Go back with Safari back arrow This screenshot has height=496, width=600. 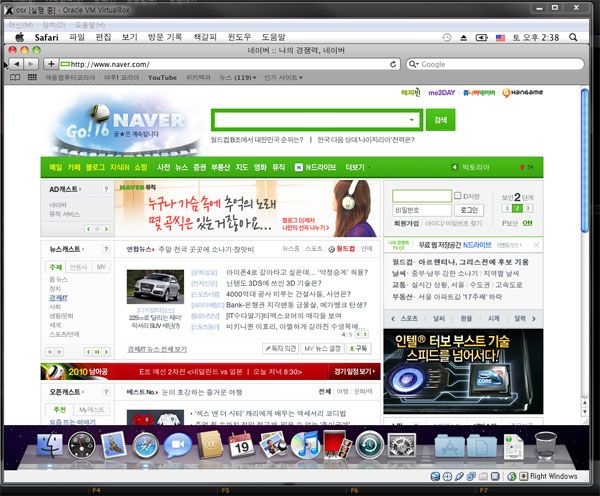tap(16, 64)
